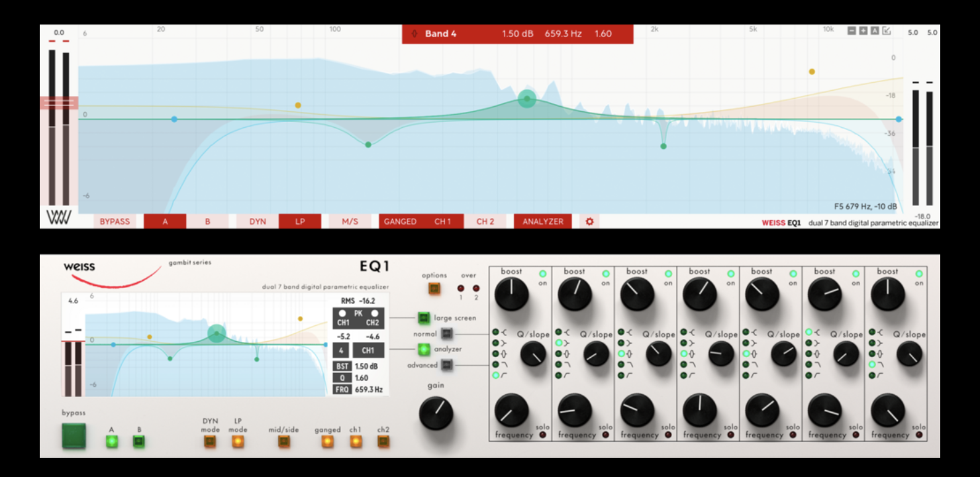Viewport: 980px width, 477px height.
Task: Select band 5 low-pass cut filter type
Action: pyautogui.click(x=746, y=364)
